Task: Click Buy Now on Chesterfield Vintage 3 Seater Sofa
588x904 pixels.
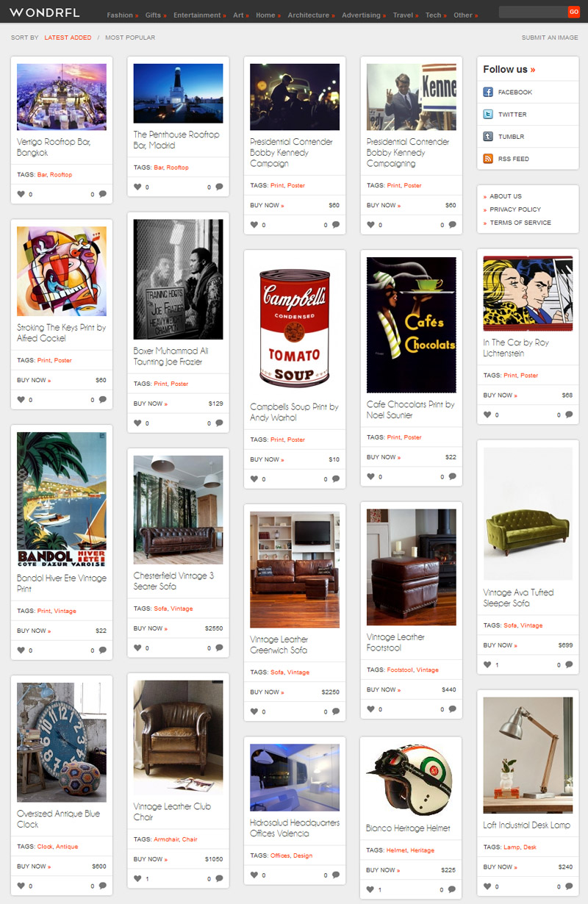Action: 150,628
